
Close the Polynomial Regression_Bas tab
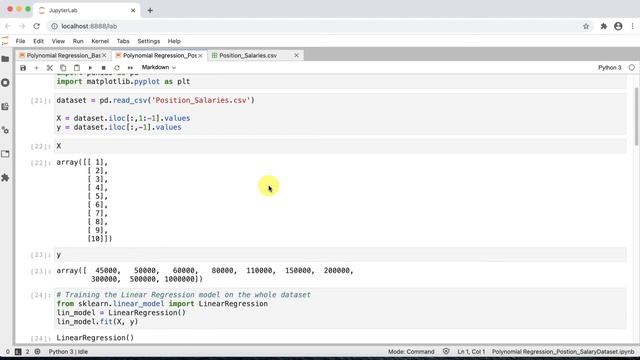click(104, 56)
